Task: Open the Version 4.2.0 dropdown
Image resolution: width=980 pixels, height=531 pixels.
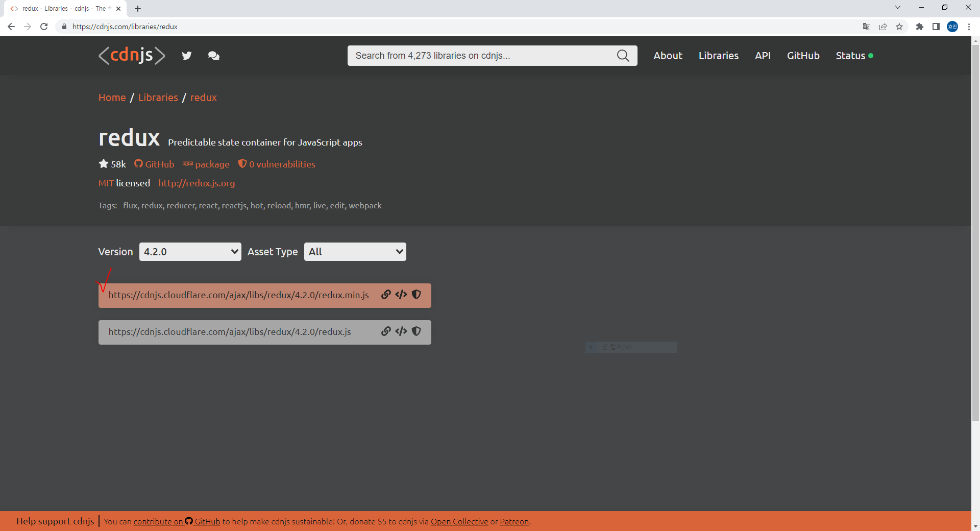Action: click(x=190, y=252)
